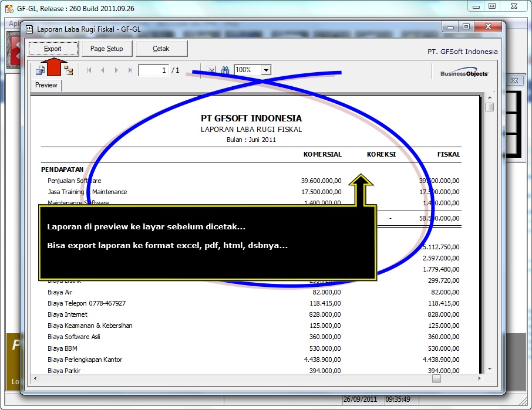Open search text with binoculars icon
The width and height of the screenshot is (532, 410).
click(225, 70)
